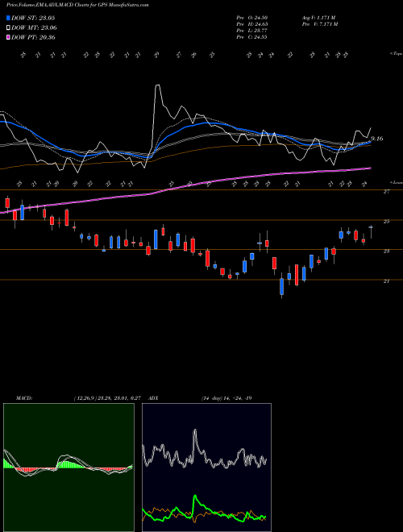403x532 pixels.
Task: Select the 'DOW ST: 23.03' legend text
Action: [33, 18]
